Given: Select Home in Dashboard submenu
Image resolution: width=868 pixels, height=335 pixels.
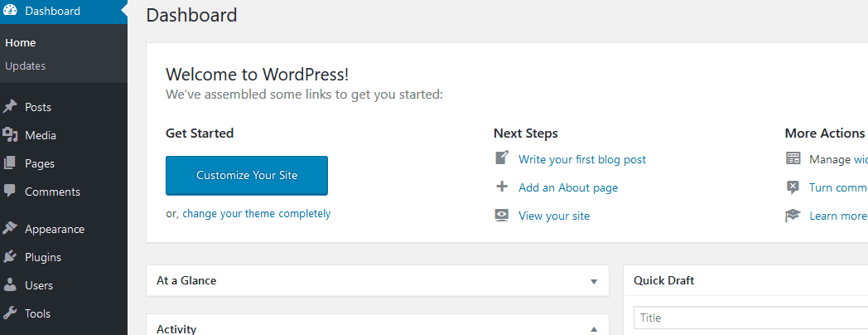Looking at the screenshot, I should pyautogui.click(x=21, y=43).
